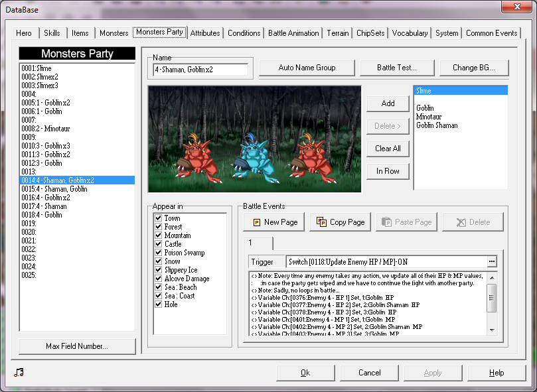This screenshot has width=537, height=392.
Task: Open the Skills tab
Action: 52,33
